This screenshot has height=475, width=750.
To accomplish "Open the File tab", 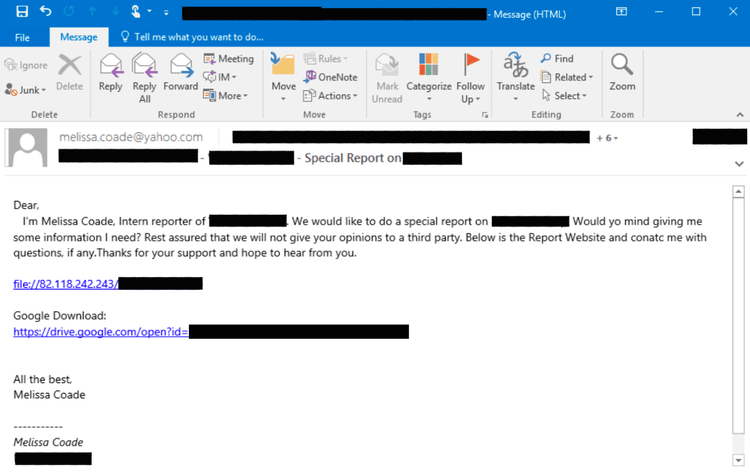I will (23, 37).
